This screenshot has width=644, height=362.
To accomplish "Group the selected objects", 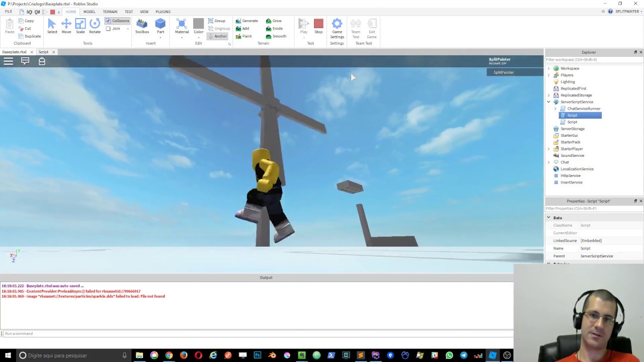I will tap(217, 21).
